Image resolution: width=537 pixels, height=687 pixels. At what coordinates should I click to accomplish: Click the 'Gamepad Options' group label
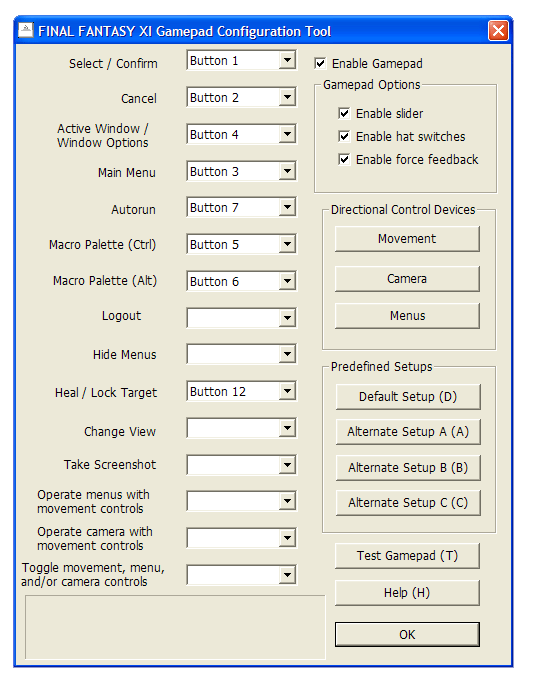coord(371,85)
